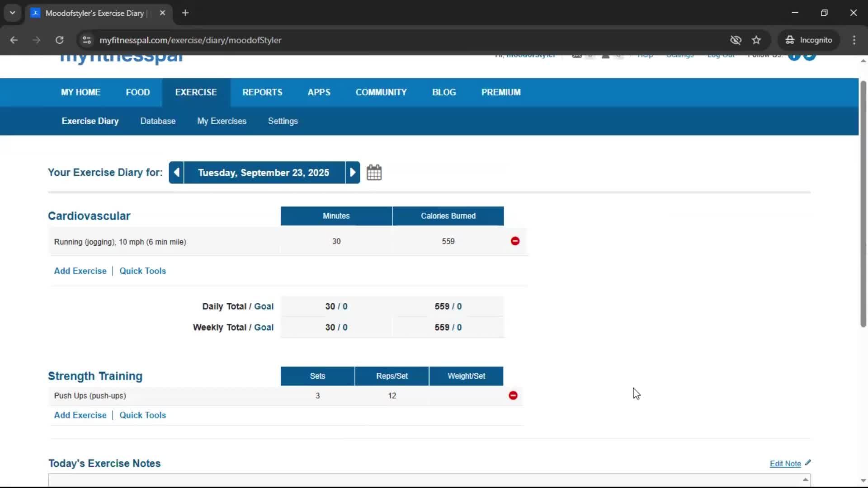Click Add Exercise under Cardiovascular
The width and height of the screenshot is (868, 488).
80,271
